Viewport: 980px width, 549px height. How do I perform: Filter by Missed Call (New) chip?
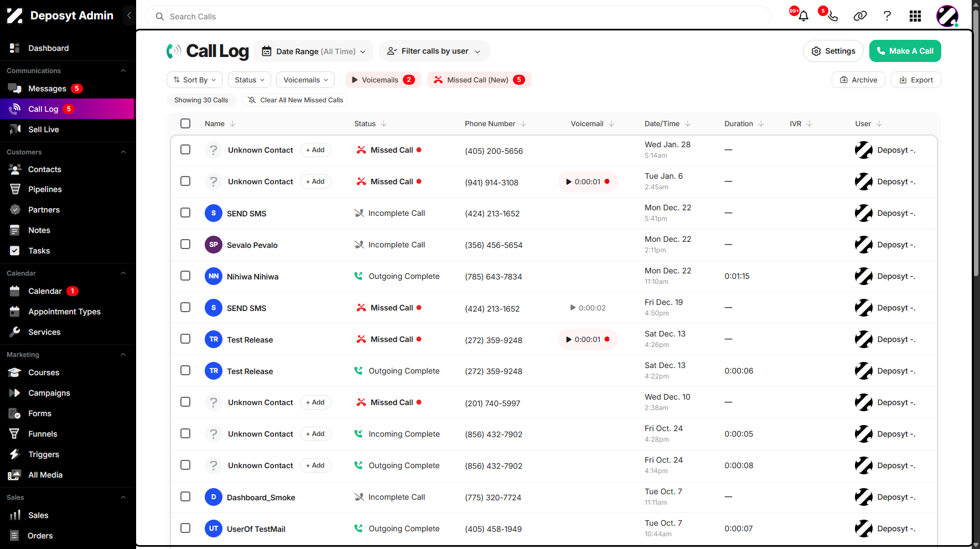point(479,80)
